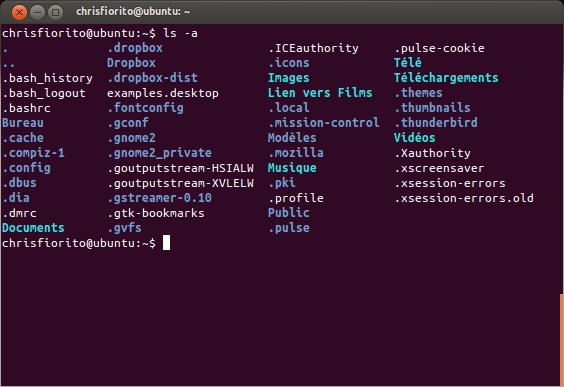
Task: Click the .fontconfig directory name
Action: coord(145,108)
